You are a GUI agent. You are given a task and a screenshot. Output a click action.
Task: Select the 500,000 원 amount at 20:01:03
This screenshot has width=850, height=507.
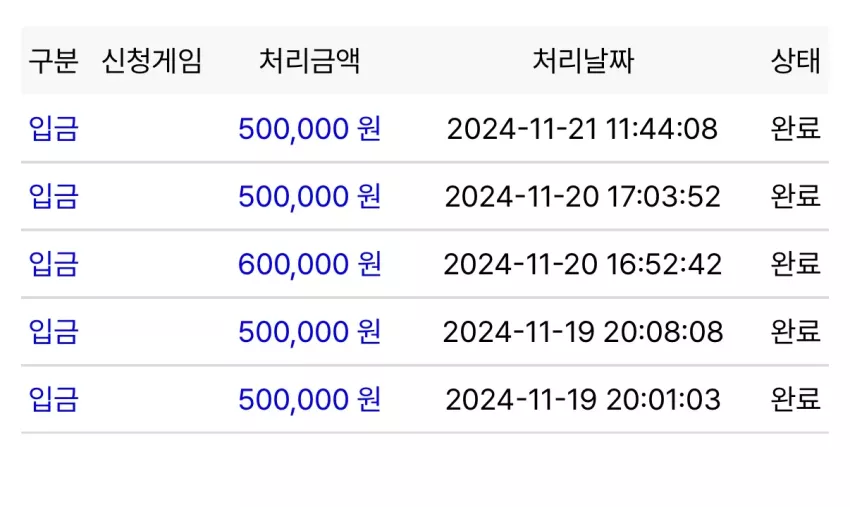coord(310,399)
